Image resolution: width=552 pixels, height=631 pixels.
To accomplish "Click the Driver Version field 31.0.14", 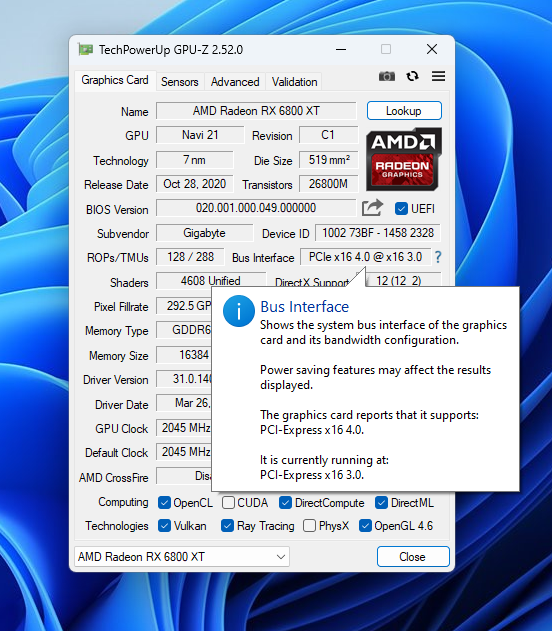I will pos(184,379).
